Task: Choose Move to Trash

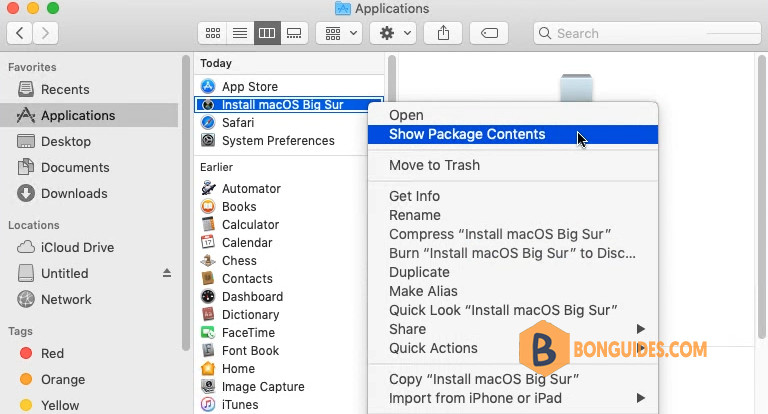Action: [x=513, y=165]
